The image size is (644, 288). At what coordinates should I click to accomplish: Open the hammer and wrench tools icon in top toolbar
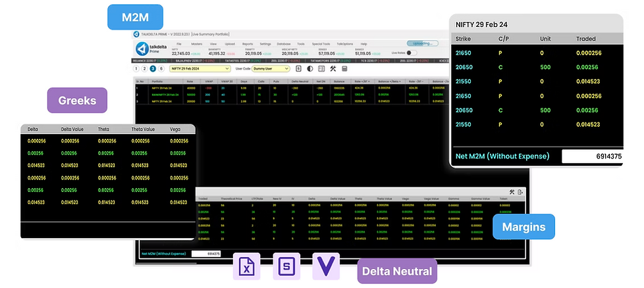click(333, 69)
